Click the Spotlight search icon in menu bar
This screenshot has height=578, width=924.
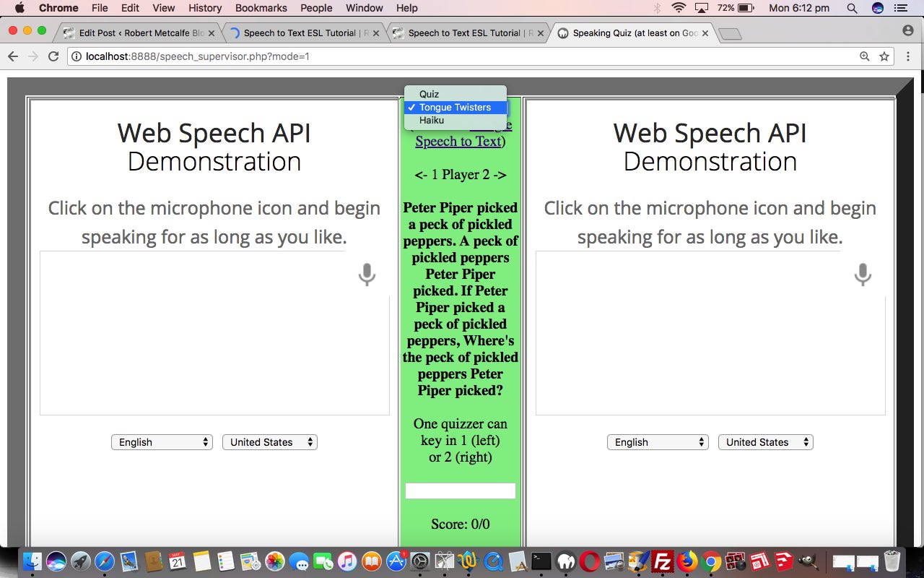[x=852, y=8]
